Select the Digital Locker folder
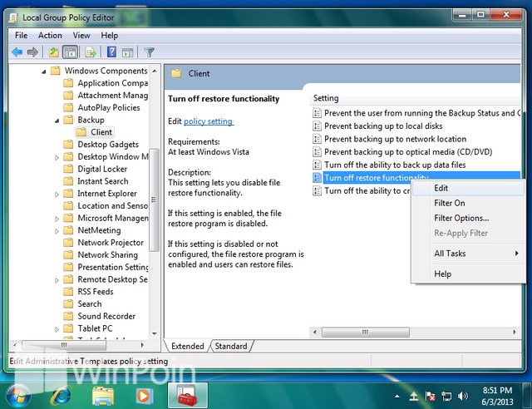This screenshot has width=532, height=409. (x=102, y=169)
